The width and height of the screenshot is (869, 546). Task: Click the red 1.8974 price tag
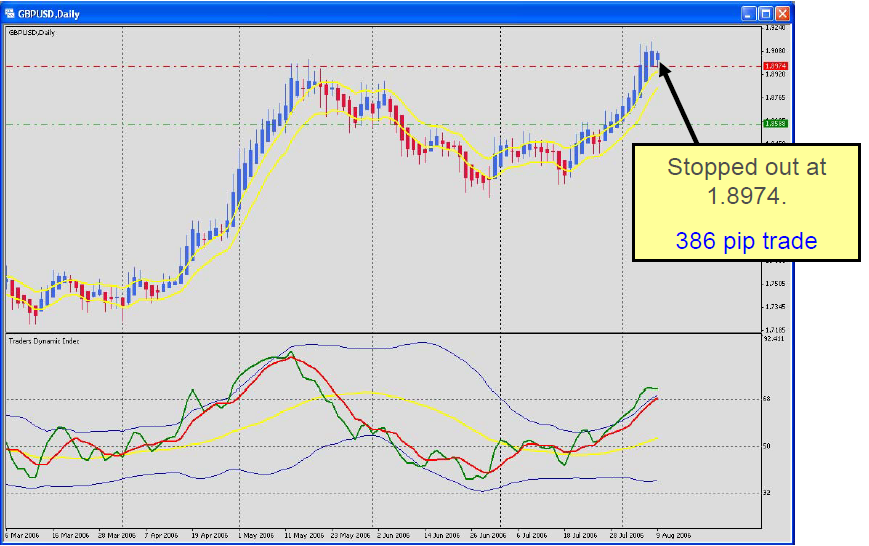(x=775, y=66)
